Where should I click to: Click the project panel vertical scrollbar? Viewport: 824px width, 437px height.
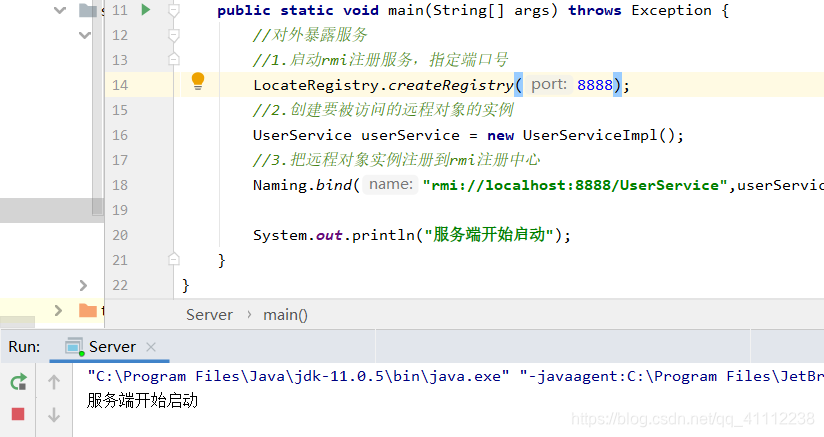98,108
